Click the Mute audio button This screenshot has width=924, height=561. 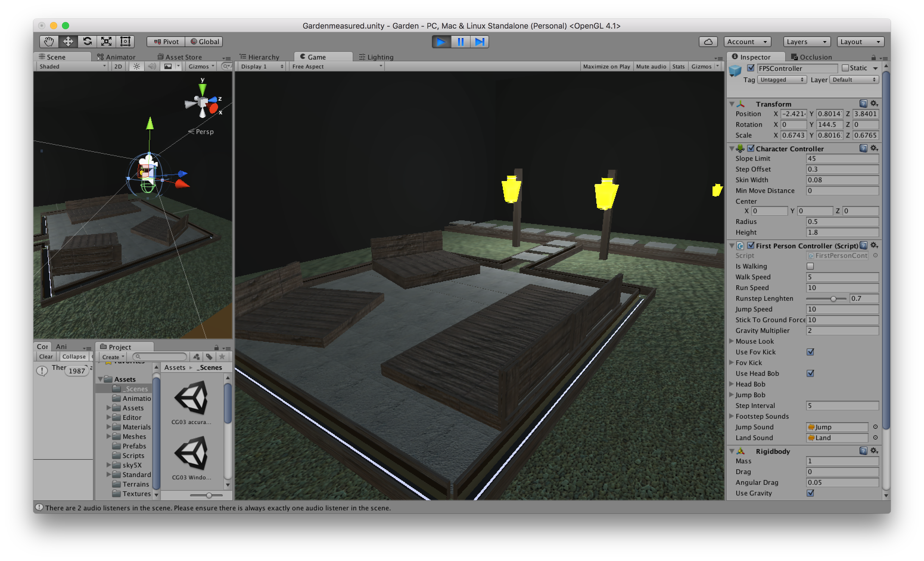click(651, 66)
